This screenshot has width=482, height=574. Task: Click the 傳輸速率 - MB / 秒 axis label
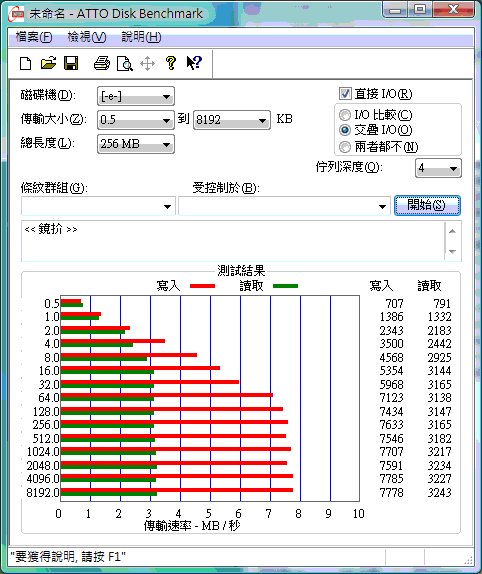[192, 526]
